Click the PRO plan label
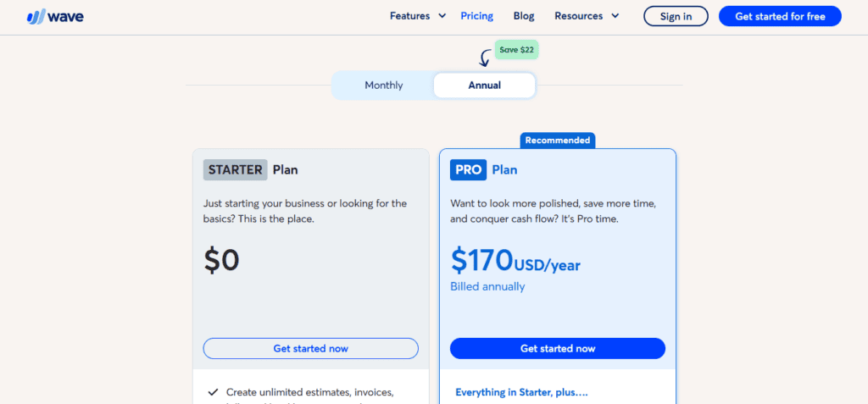868x404 pixels. pos(468,170)
